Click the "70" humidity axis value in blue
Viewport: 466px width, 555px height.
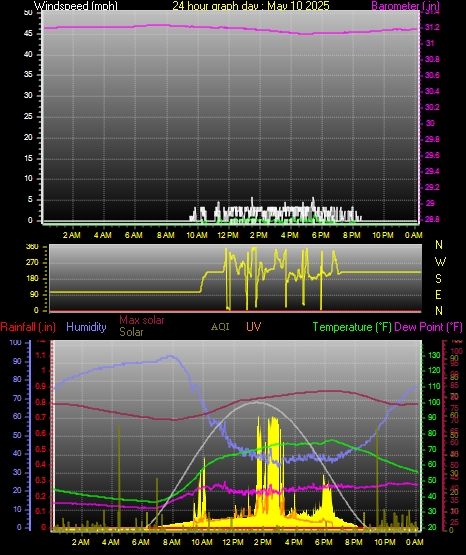point(17,398)
